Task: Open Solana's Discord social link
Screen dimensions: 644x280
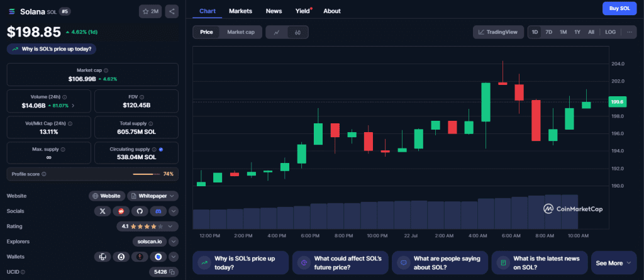Action: tap(158, 211)
